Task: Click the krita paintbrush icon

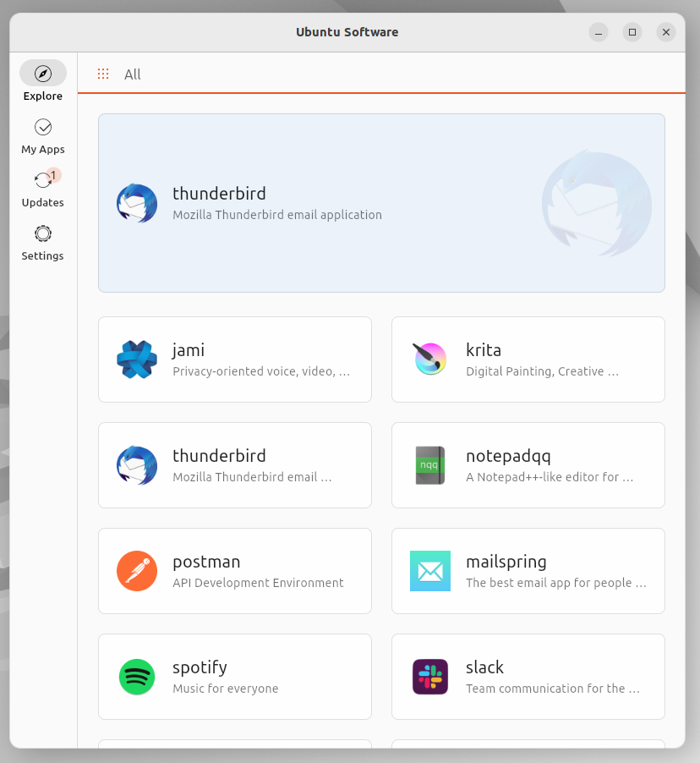Action: (x=430, y=360)
